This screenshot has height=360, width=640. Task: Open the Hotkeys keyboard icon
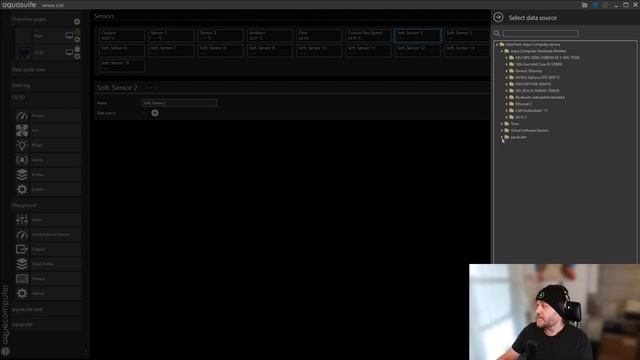(x=22, y=279)
